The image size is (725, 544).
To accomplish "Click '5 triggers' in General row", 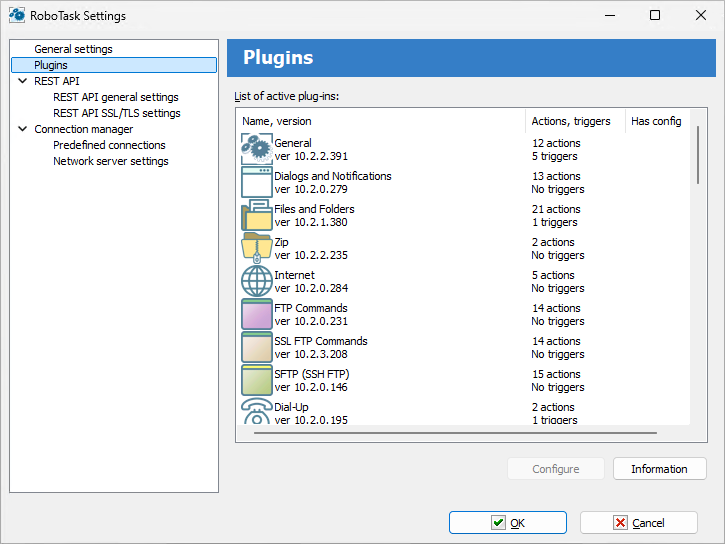I will point(554,156).
